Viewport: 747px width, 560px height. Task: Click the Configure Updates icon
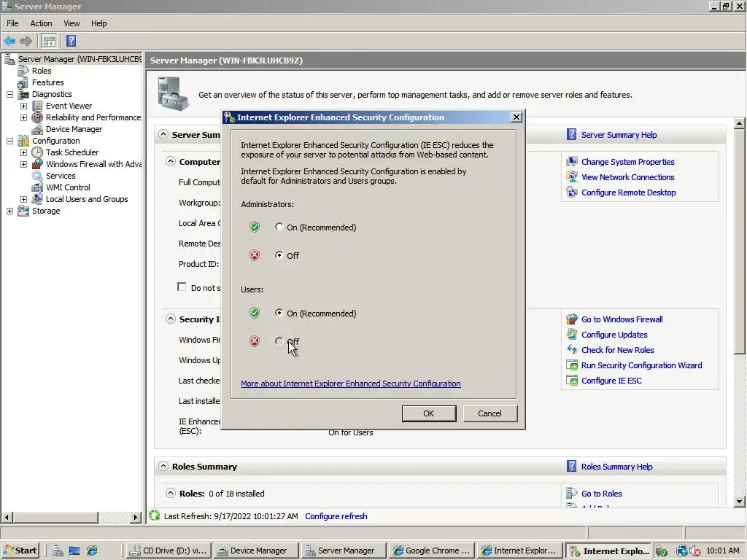click(x=572, y=334)
